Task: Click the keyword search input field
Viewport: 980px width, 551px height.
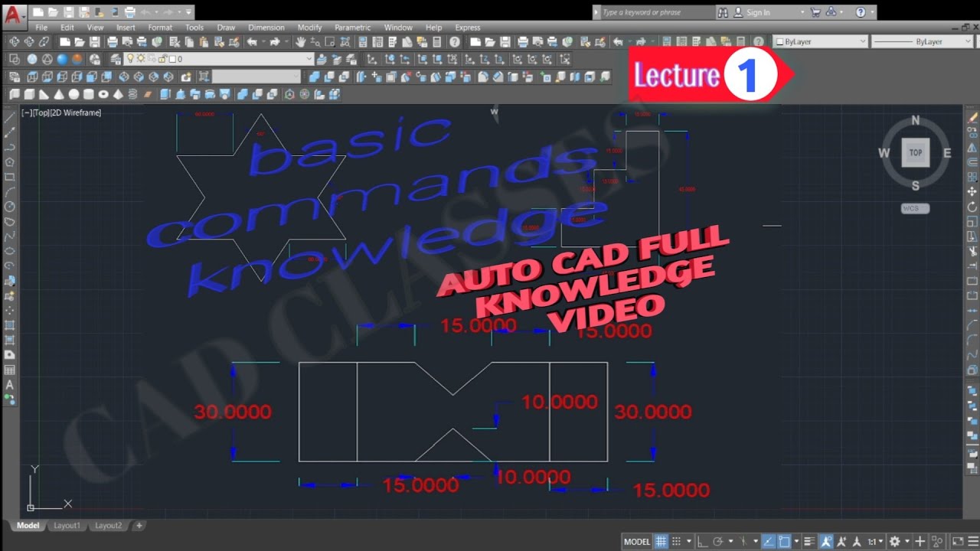Action: click(x=657, y=12)
